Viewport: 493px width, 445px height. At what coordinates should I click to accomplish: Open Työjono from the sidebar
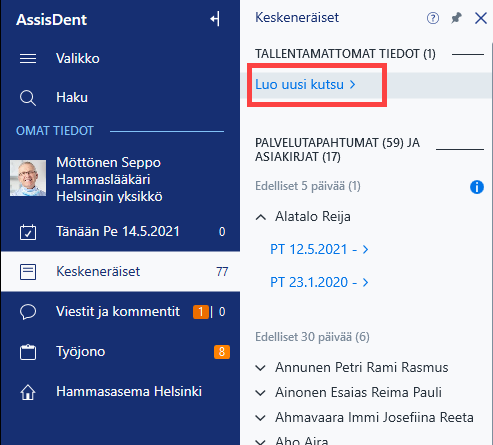pos(120,352)
